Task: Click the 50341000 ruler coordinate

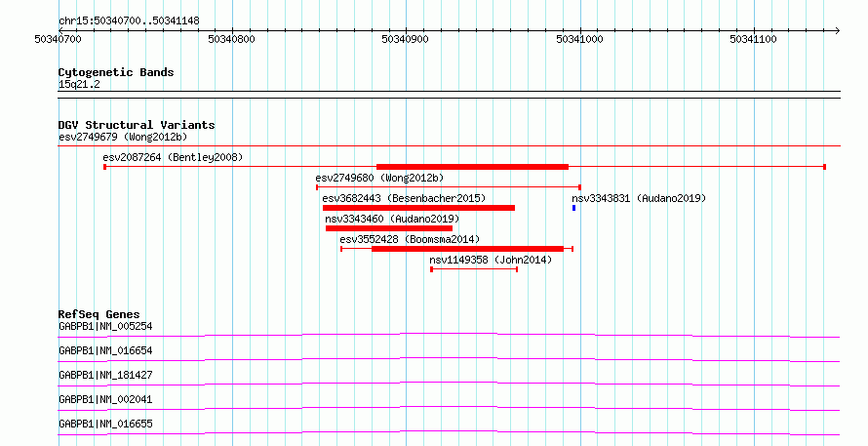Action: point(579,39)
